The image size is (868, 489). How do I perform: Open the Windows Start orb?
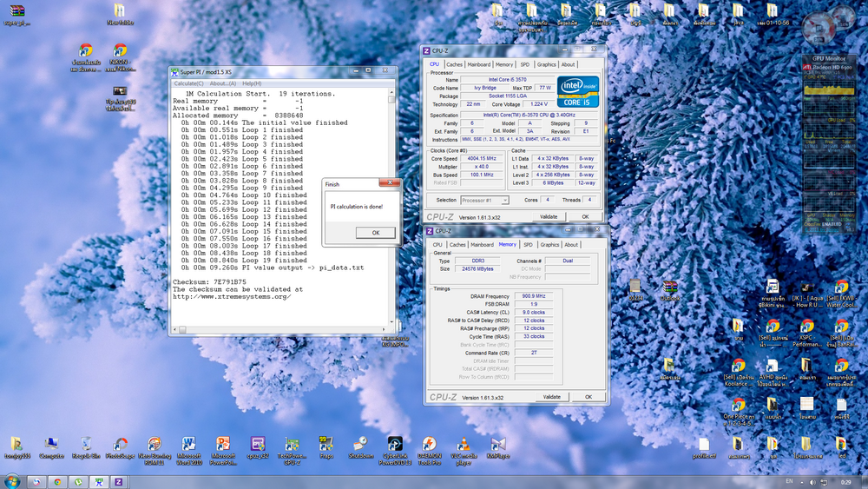click(12, 481)
